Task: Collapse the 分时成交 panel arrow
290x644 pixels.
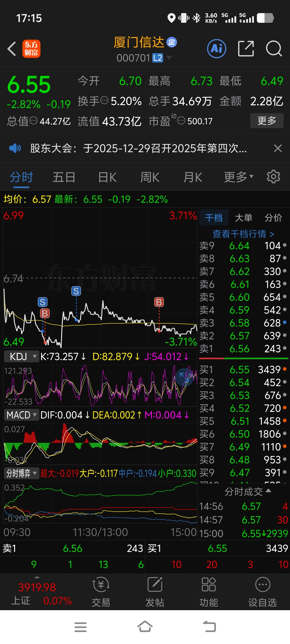Action: click(269, 491)
